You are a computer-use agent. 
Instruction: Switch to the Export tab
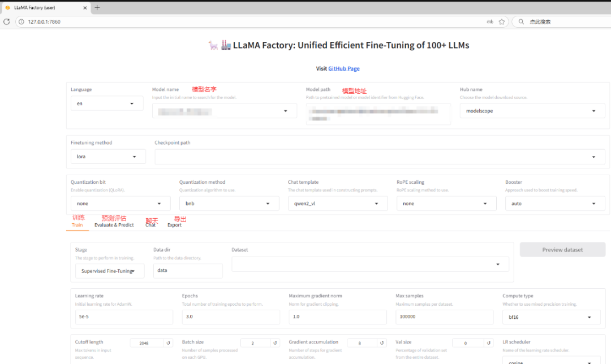click(175, 225)
